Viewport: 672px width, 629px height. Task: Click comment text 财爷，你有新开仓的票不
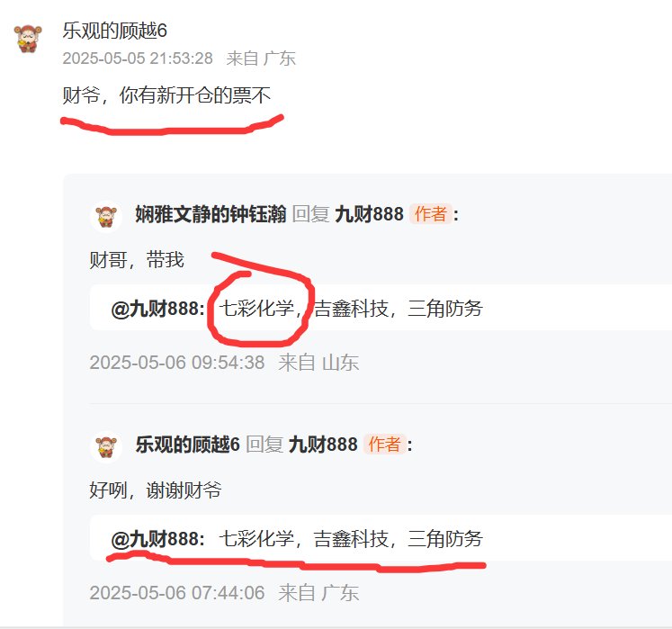click(166, 94)
